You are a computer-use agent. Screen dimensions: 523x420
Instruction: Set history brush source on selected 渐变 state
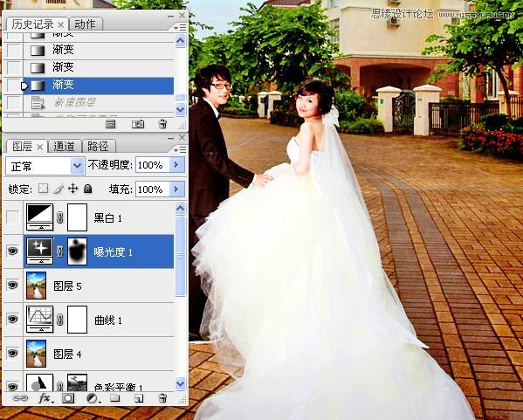pos(13,86)
